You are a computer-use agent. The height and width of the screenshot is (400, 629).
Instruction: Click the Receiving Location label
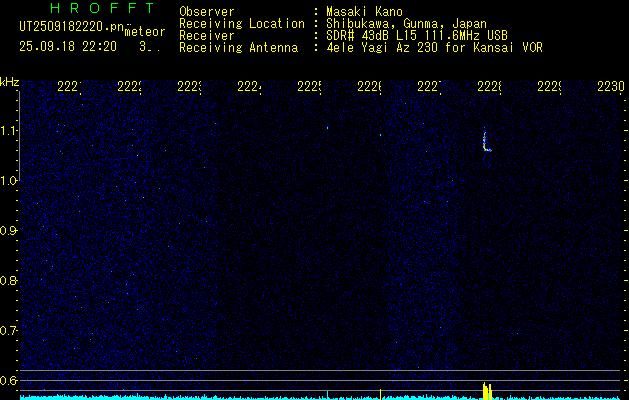[242, 24]
